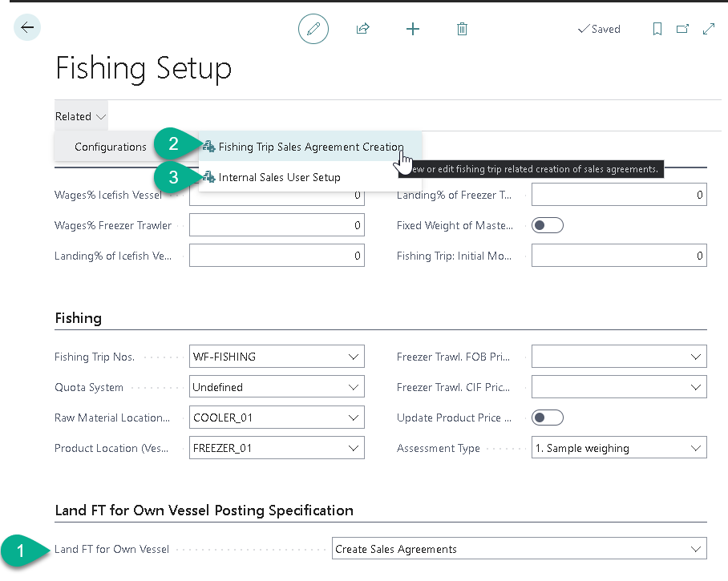Click the expand to full screen arrows
Viewport: 728px width, 581px height.
[x=709, y=29]
